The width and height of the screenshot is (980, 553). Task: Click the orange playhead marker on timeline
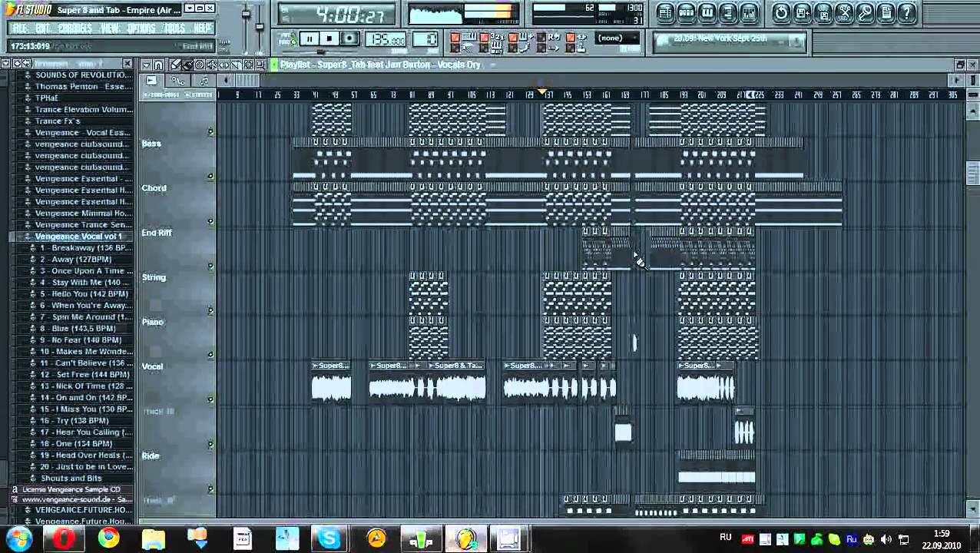[542, 91]
